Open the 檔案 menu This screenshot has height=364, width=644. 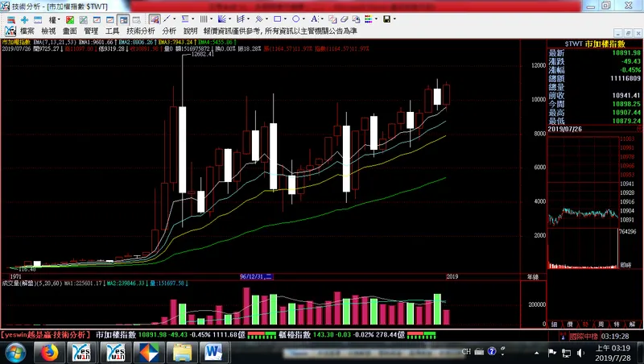tap(27, 31)
